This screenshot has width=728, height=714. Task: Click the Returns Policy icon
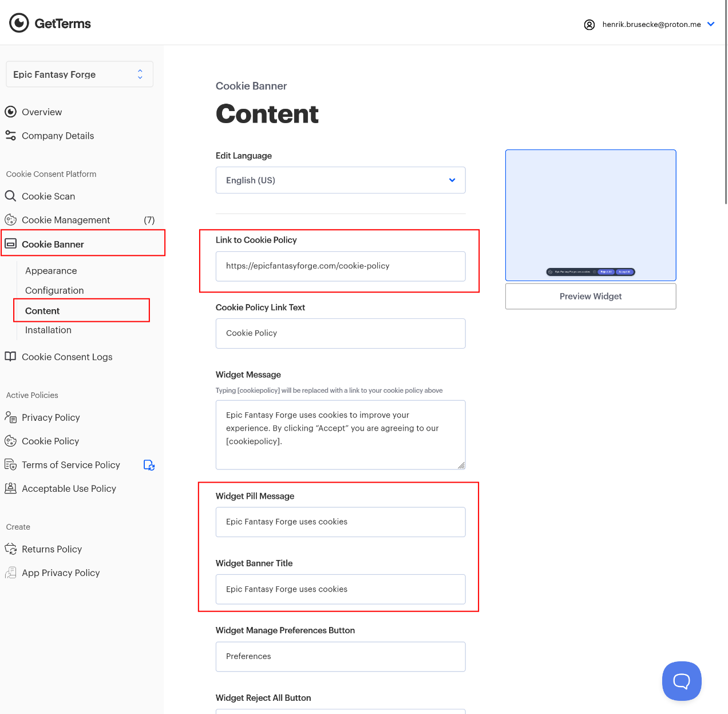tap(10, 549)
